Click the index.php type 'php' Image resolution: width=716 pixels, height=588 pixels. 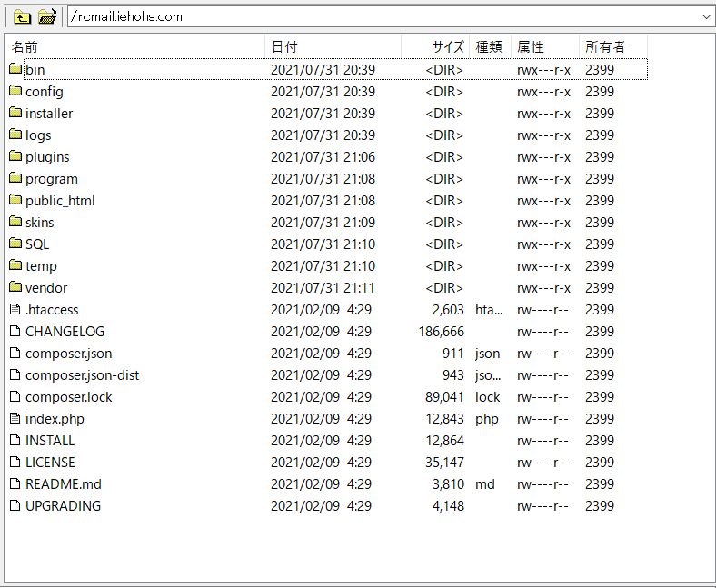(487, 419)
